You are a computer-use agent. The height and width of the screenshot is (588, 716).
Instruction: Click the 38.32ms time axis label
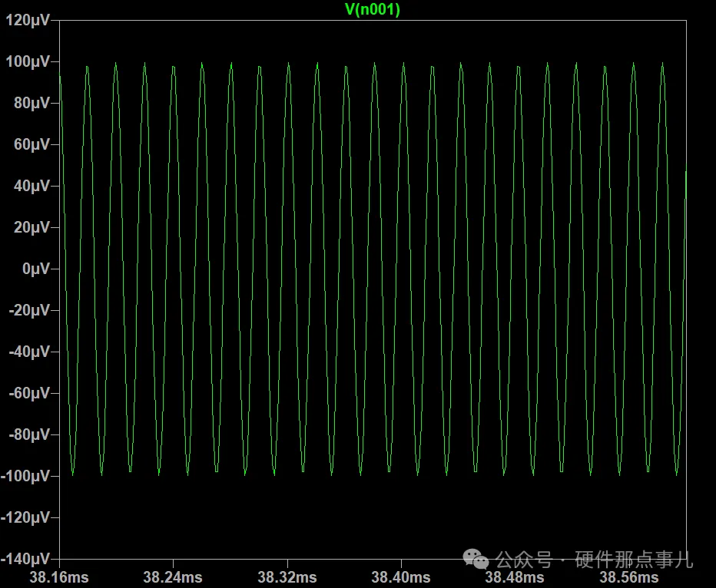287,576
